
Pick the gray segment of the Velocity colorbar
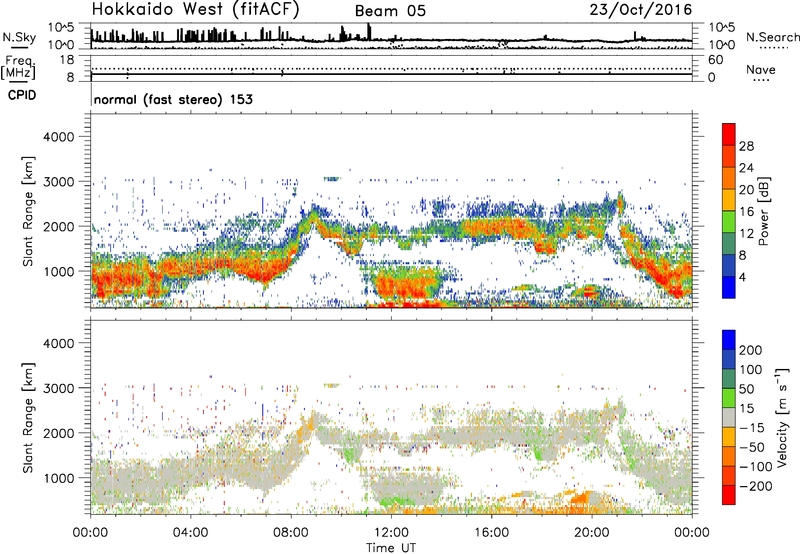click(729, 417)
